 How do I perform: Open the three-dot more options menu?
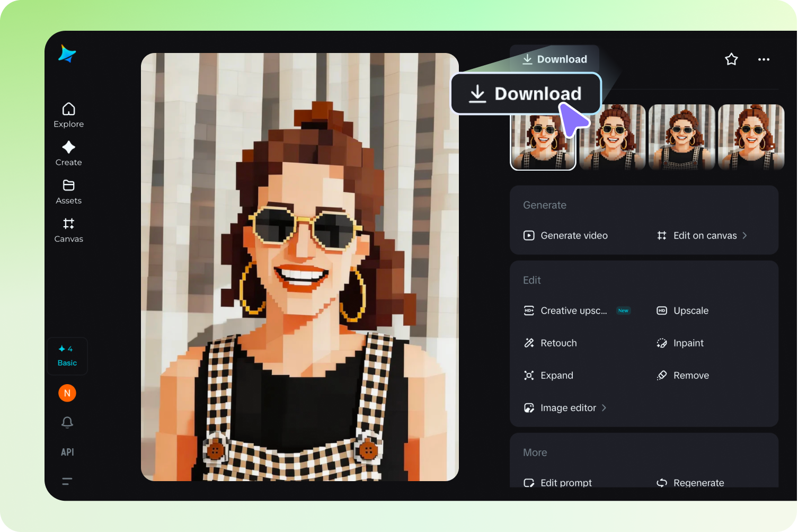click(x=764, y=59)
